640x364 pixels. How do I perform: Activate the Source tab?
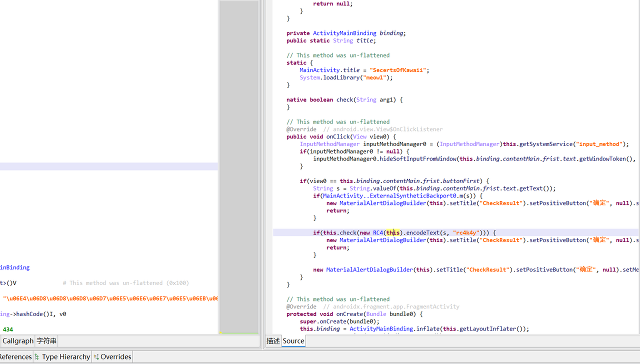pos(293,341)
